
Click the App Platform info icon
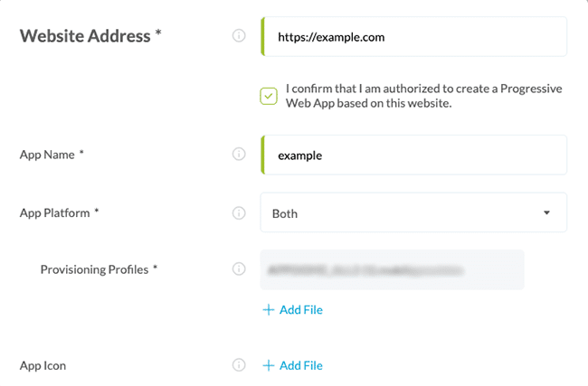[x=239, y=213]
